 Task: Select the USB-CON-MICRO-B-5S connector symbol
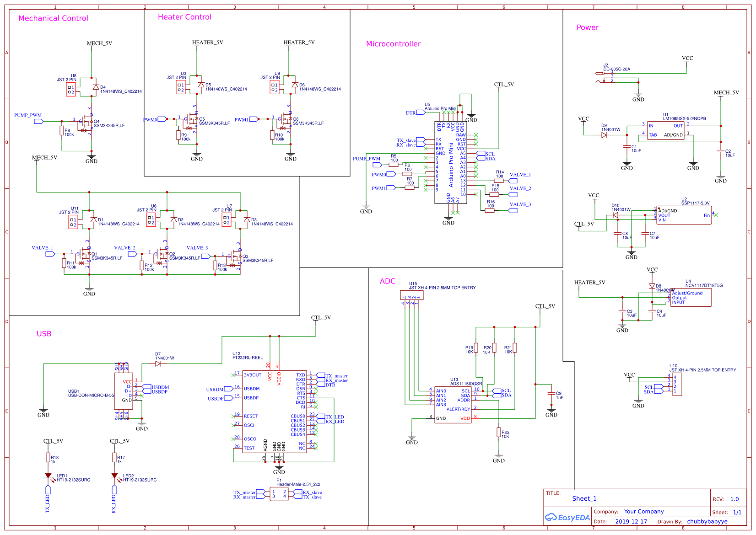123,391
